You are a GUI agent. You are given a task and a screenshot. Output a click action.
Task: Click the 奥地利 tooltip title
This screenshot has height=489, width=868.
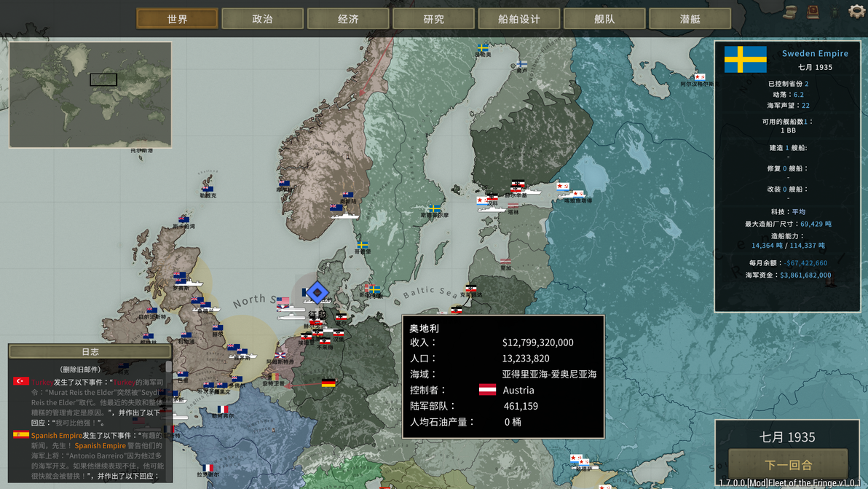[x=424, y=328]
